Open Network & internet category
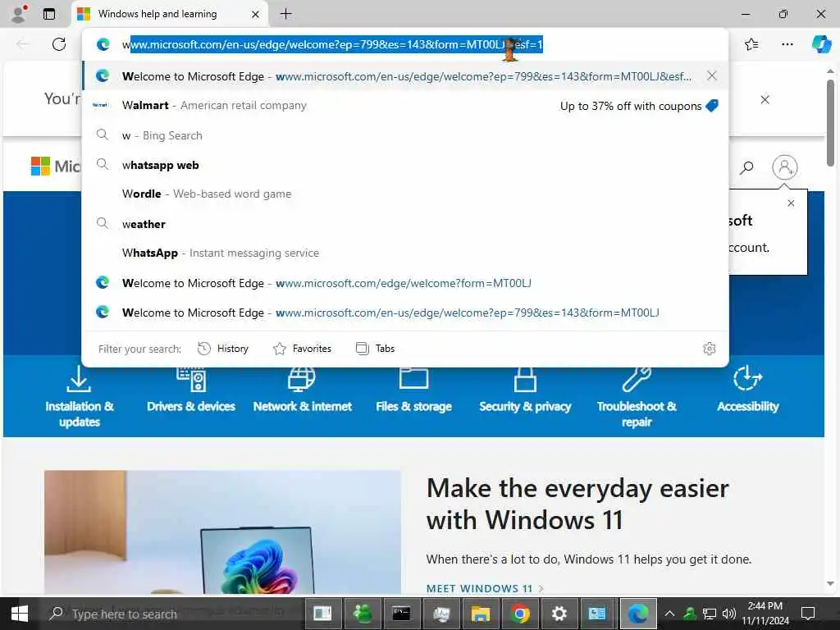 pyautogui.click(x=303, y=390)
